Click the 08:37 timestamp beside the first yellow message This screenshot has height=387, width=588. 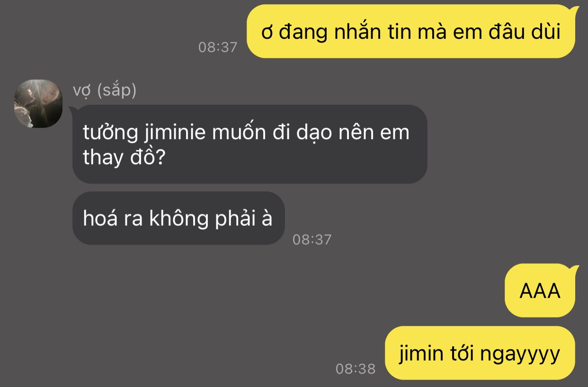point(217,47)
